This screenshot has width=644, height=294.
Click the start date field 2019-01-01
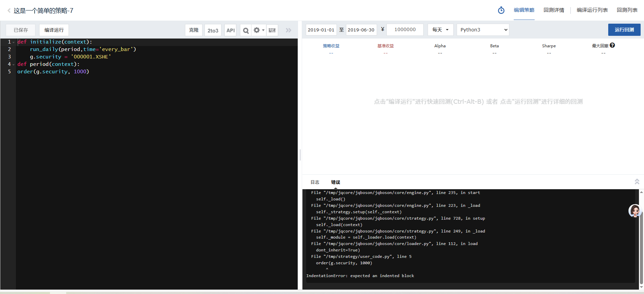pyautogui.click(x=321, y=30)
